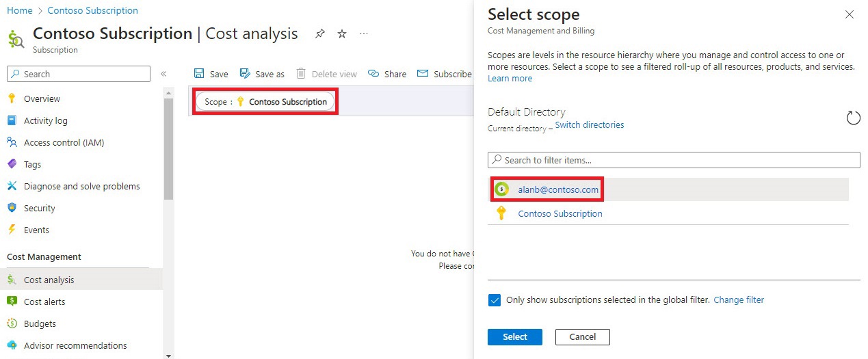
Task: Click the left menu scroll down arrow
Action: coord(168,355)
